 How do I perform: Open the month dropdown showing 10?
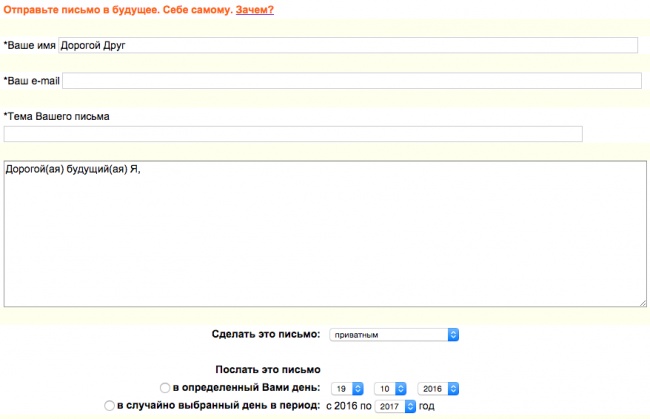pos(390,388)
